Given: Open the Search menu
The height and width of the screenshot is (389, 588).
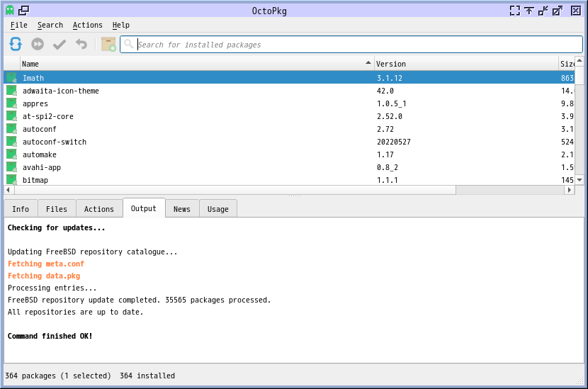Looking at the screenshot, I should click(50, 25).
